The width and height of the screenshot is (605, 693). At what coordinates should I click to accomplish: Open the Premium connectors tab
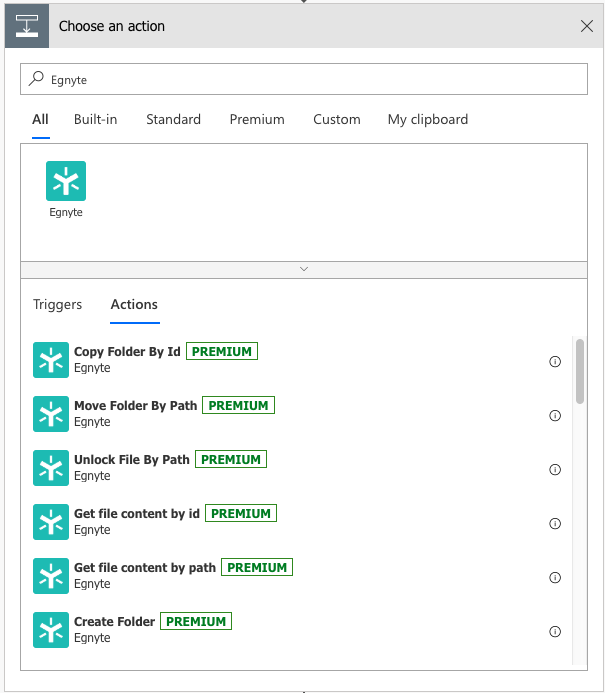(257, 119)
